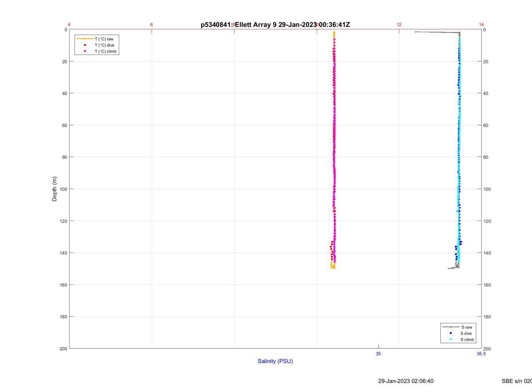
Task: Click the right depth tick label '100'
Action: (488, 189)
